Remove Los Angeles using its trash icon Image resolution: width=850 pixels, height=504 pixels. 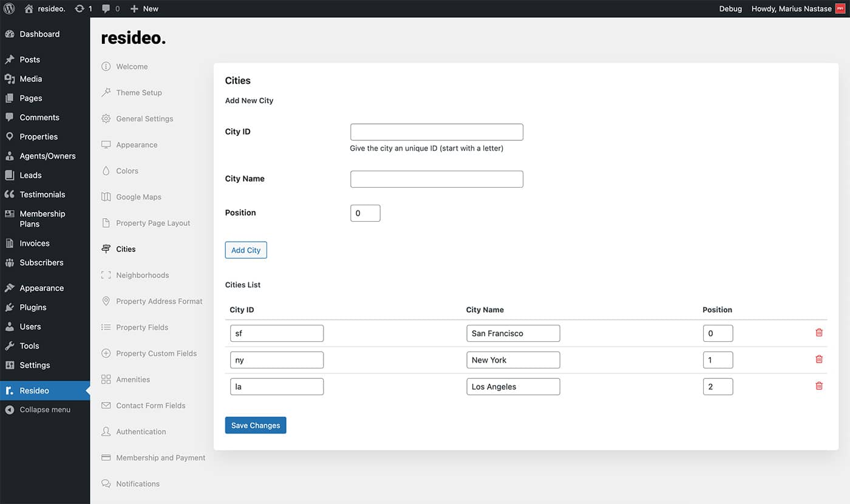click(818, 386)
